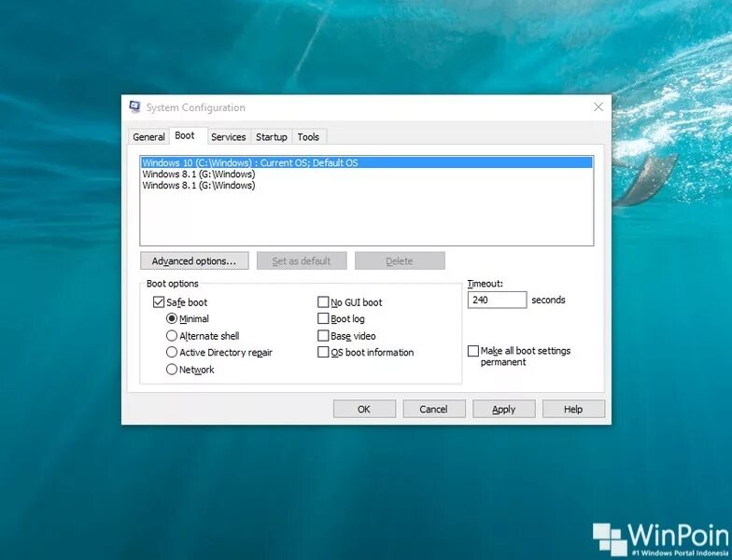This screenshot has height=560, width=732.
Task: Open Advanced options button
Action: click(194, 261)
